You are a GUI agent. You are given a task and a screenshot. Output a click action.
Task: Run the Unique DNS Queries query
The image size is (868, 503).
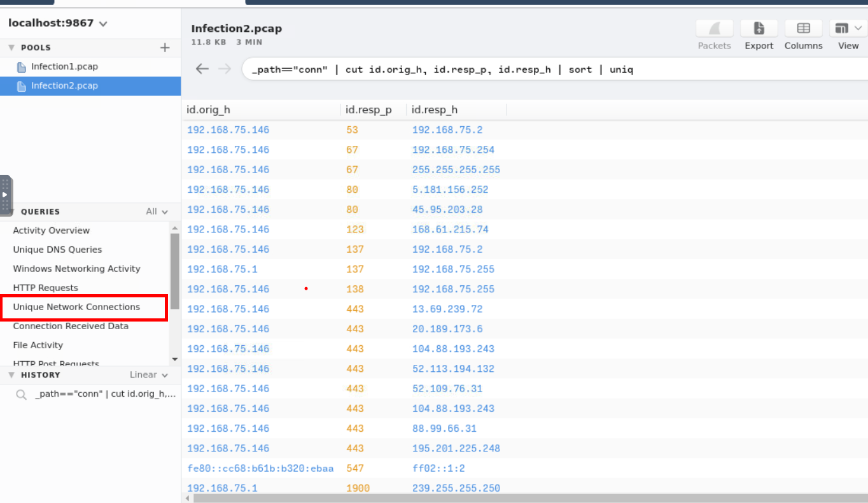57,250
